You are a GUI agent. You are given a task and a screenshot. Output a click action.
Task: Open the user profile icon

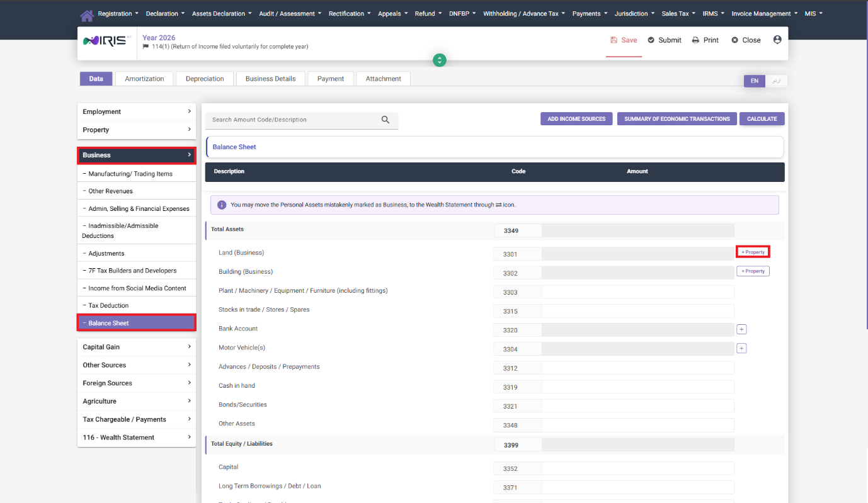777,40
